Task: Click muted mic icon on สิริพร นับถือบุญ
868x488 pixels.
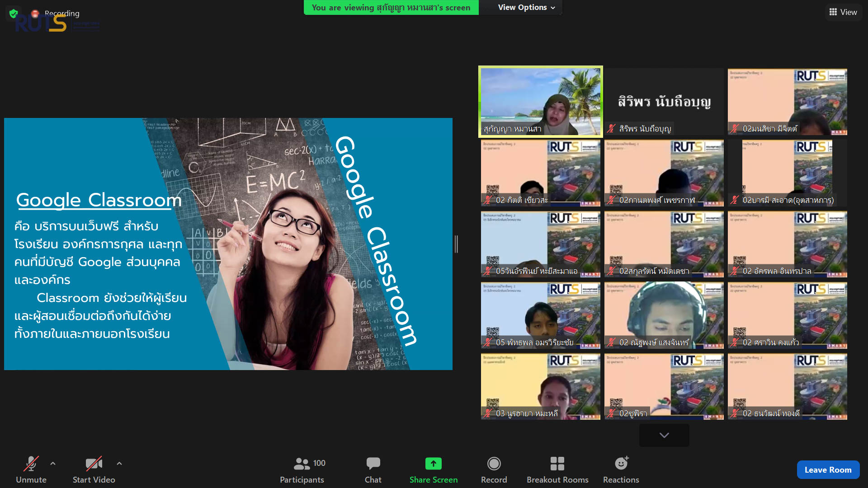Action: [611, 129]
